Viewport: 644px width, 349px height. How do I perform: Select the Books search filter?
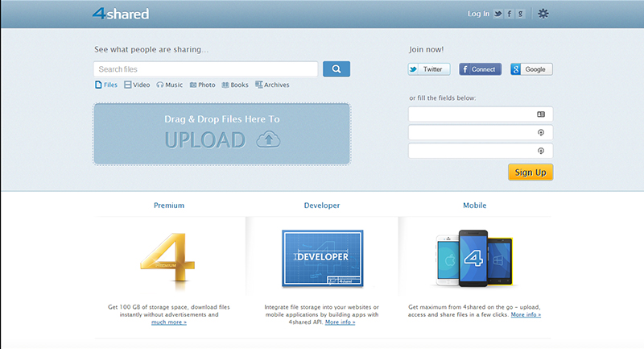[235, 85]
